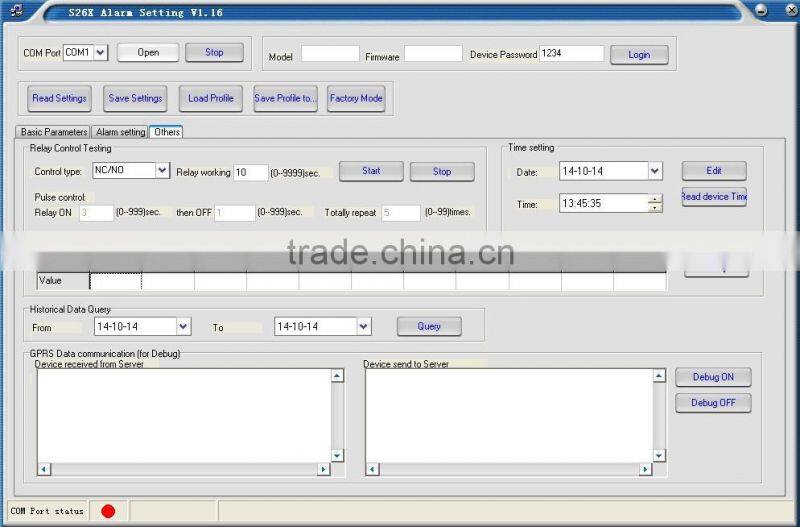Click the Read device Time button

pos(714,197)
